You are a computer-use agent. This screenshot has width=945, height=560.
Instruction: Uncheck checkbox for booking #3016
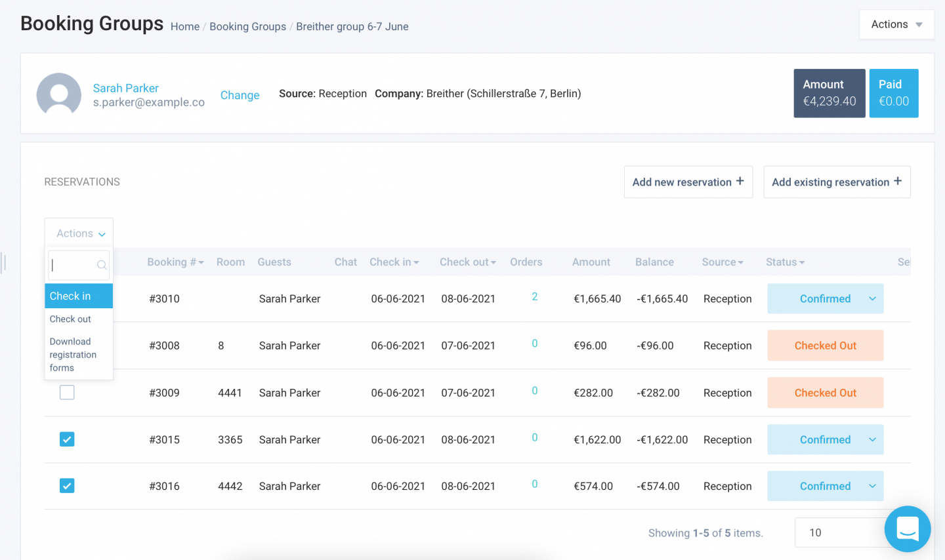[x=67, y=486]
